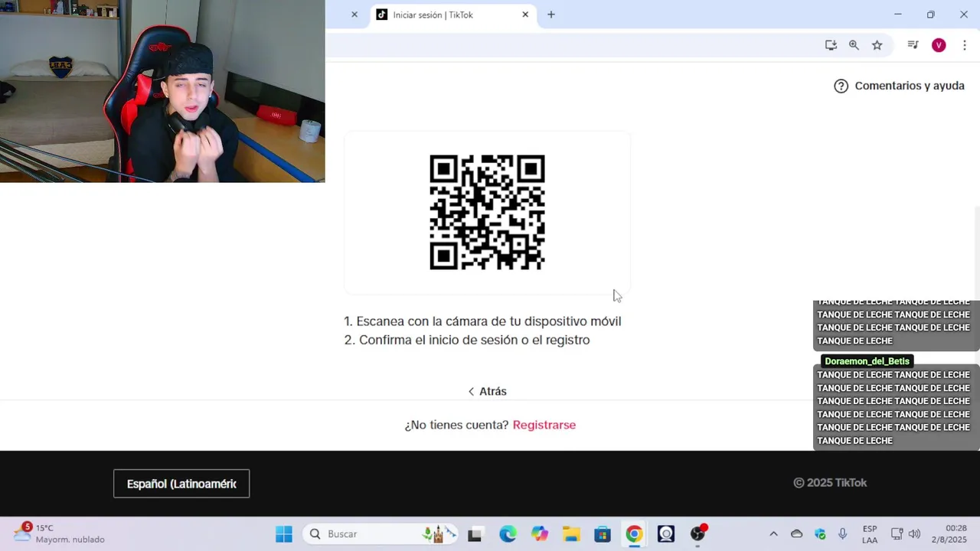Open the Español (Latinoamérica) language dropdown
This screenshot has height=551, width=980.
point(181,484)
